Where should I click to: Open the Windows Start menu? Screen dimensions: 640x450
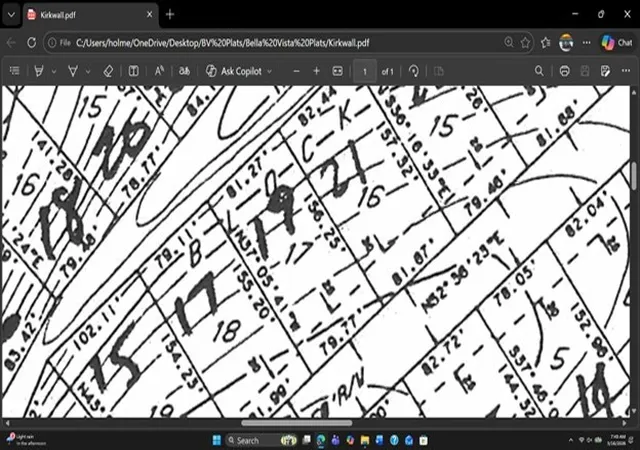coord(217,440)
